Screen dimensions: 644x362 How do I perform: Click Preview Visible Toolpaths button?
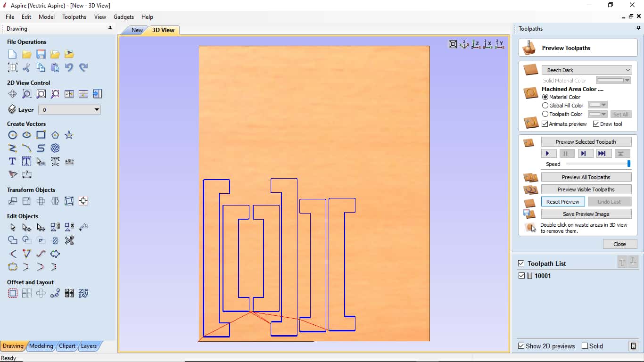[586, 189]
